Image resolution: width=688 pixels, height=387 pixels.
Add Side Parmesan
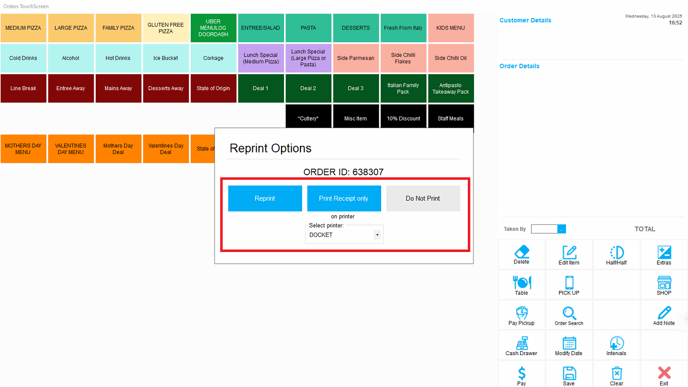pyautogui.click(x=355, y=58)
